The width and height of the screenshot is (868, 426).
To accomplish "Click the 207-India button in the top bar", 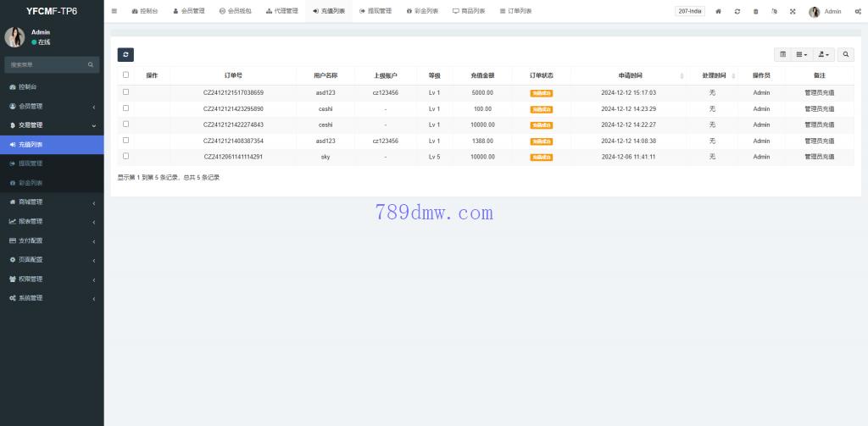I will 689,12.
